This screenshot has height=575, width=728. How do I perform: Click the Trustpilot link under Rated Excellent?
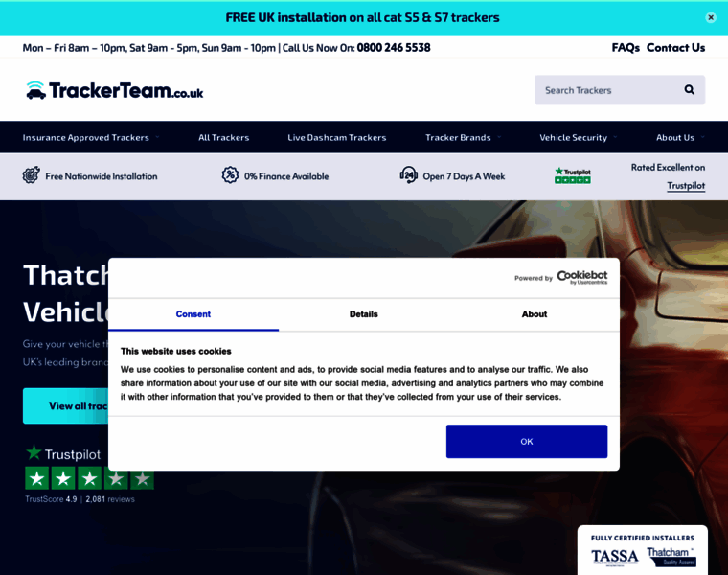[x=686, y=185]
